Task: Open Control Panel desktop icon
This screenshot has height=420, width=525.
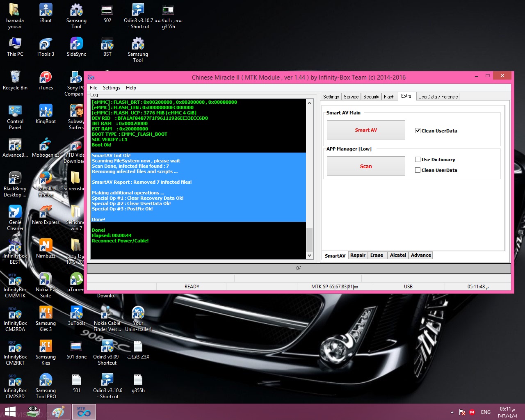Action: tap(15, 117)
